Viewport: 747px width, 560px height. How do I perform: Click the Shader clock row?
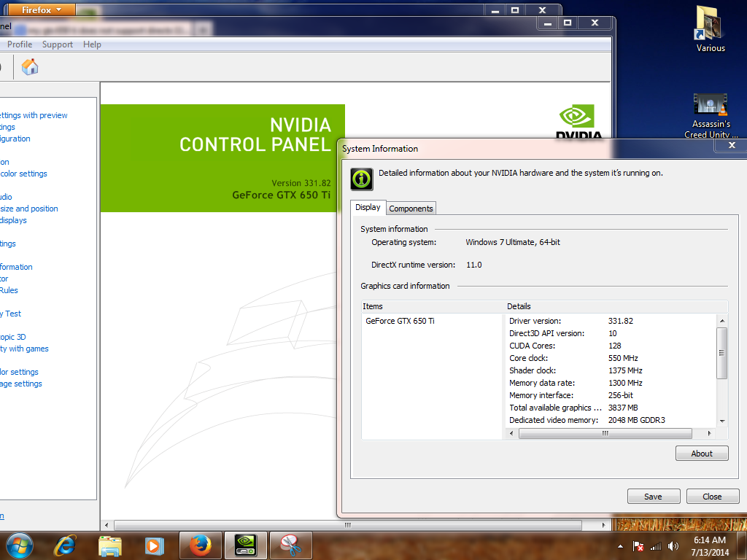611,370
